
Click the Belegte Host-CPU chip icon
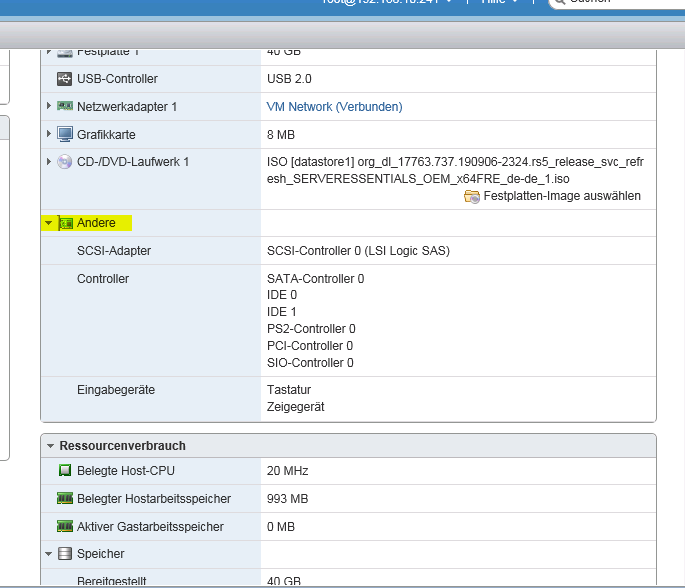pos(65,470)
